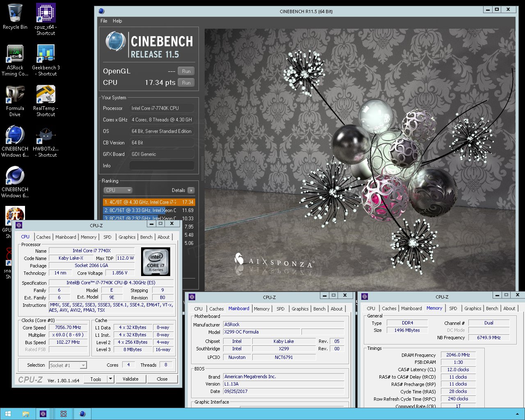Select SPD tab in CPU-Z Mainboard window
The width and height of the screenshot is (525, 420).
tap(281, 309)
